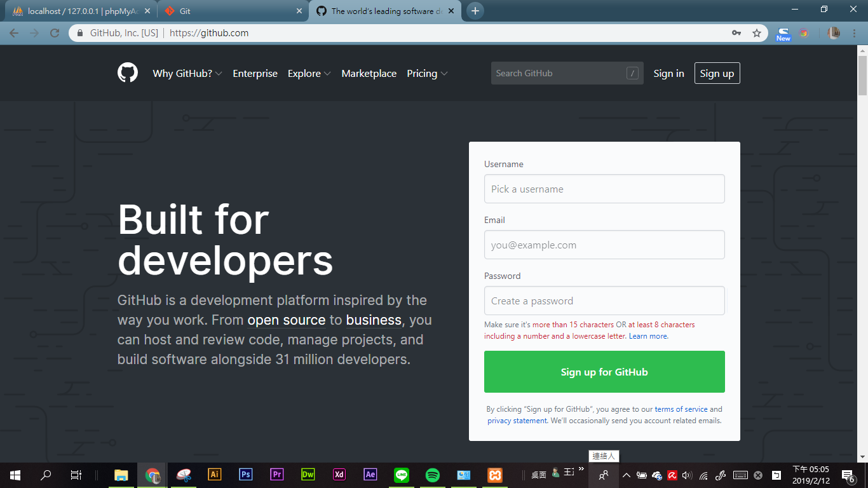Click the extension icon with New badge
Viewport: 868px width, 488px height.
point(783,34)
